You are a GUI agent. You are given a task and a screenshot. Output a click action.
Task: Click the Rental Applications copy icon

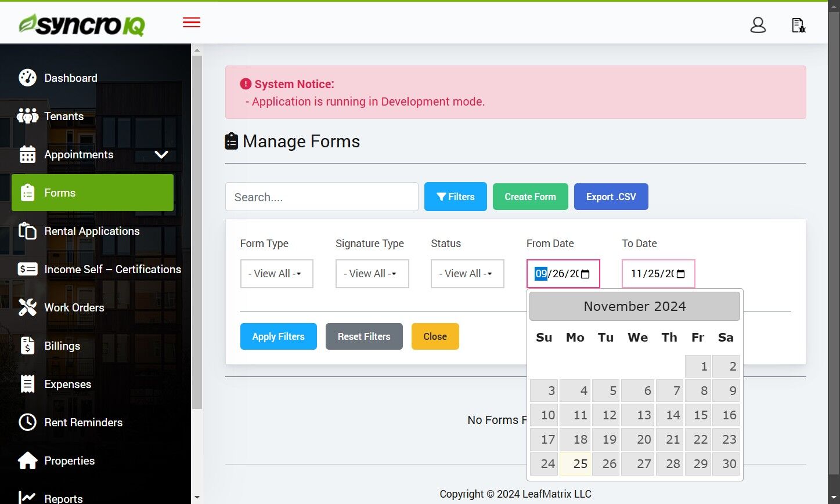click(27, 231)
